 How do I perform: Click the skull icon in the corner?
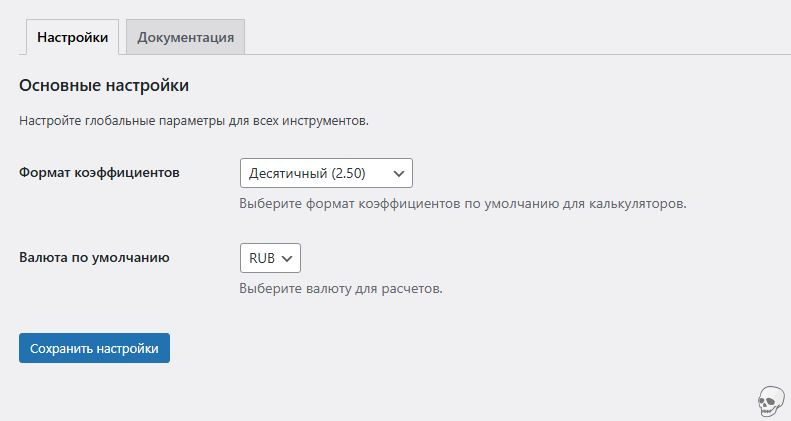pos(767,401)
